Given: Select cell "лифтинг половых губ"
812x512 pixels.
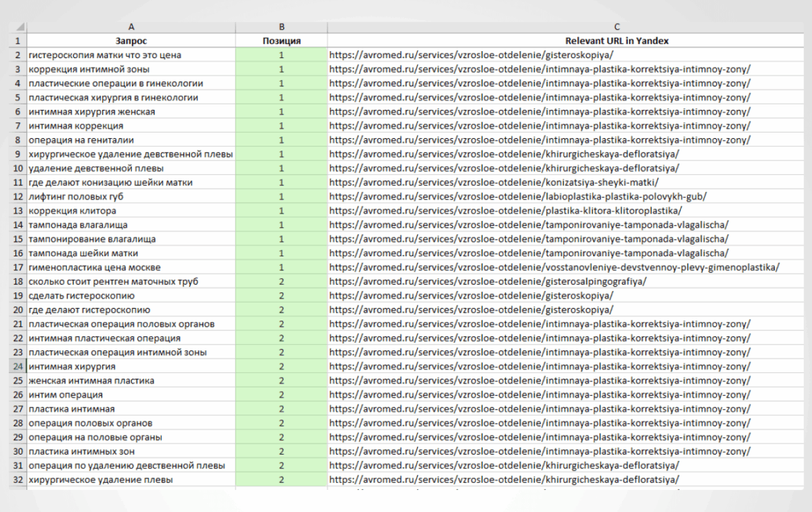Looking at the screenshot, I should point(77,196).
